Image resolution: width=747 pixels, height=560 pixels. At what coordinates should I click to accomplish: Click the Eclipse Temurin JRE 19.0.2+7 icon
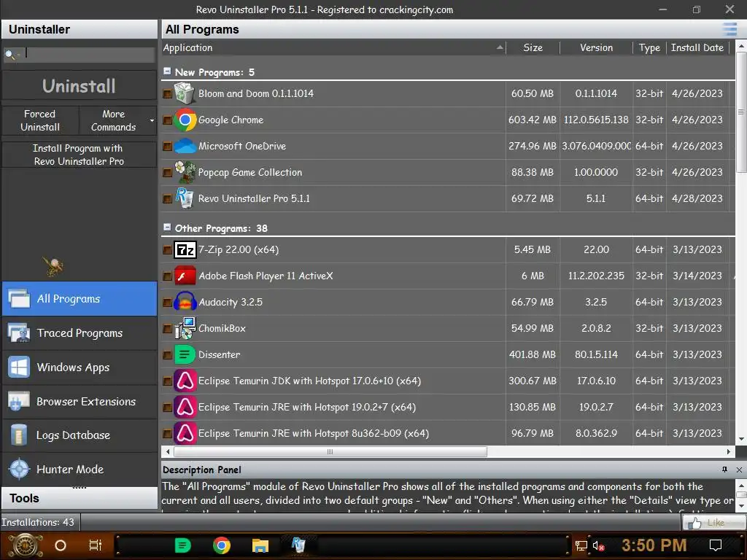[x=185, y=407]
